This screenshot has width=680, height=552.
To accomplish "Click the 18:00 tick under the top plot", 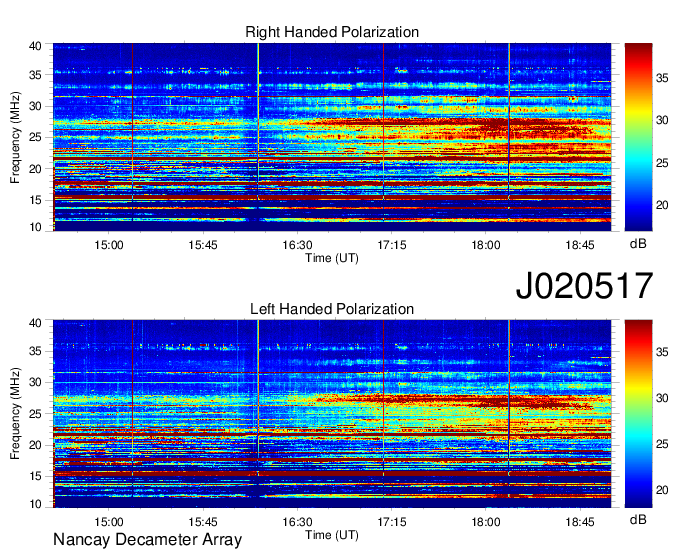I will [486, 245].
